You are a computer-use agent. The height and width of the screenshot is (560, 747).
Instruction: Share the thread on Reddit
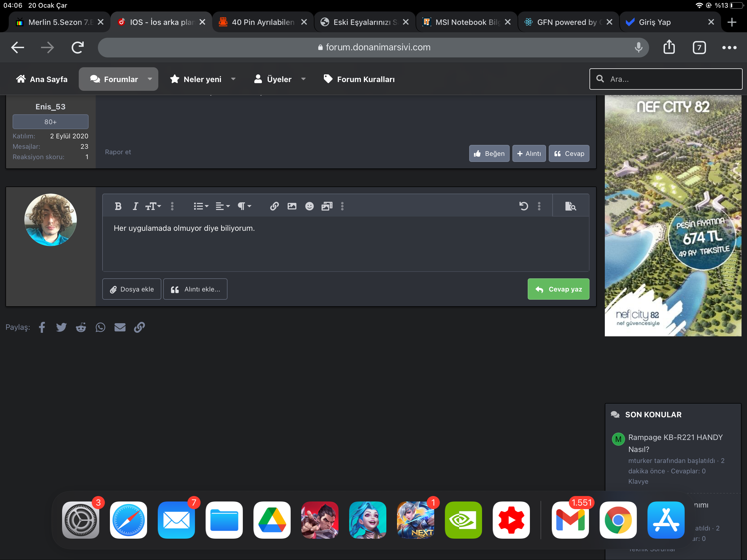coord(81,327)
